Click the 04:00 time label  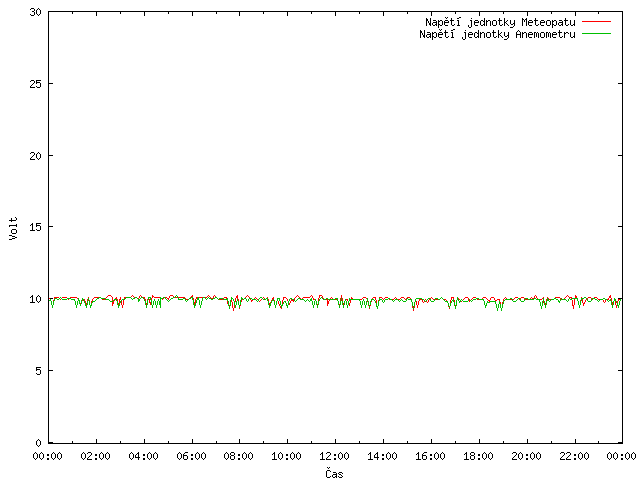[x=143, y=456]
